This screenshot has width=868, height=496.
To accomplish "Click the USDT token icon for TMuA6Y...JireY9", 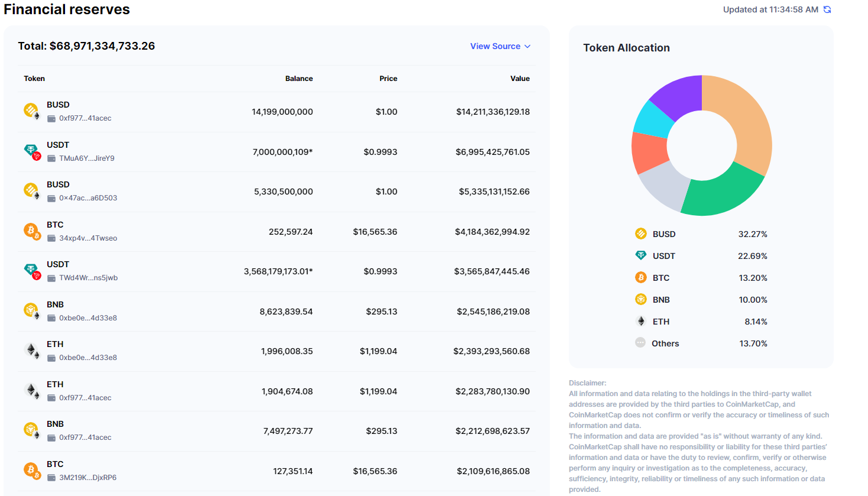I will [32, 151].
